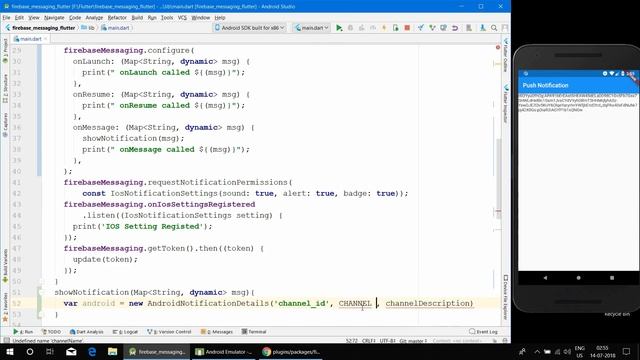640x360 pixels.
Task: Open the Logcat tool window
Action: tap(126, 332)
